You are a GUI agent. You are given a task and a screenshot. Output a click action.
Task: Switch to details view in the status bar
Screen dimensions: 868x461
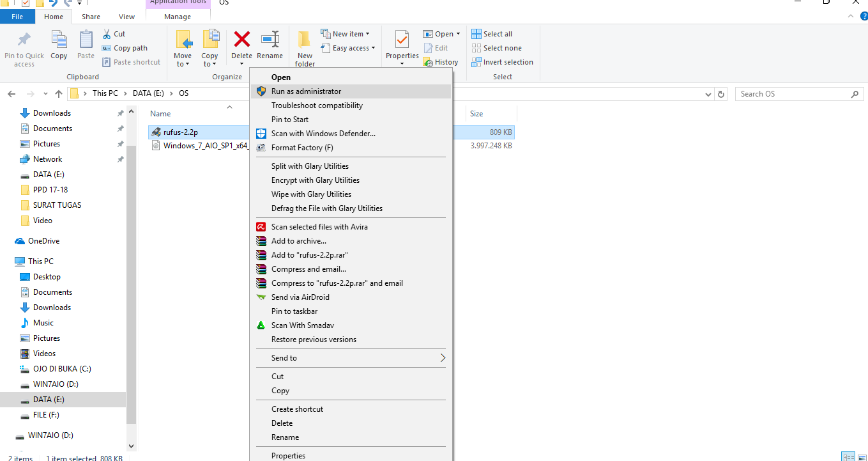tap(848, 457)
